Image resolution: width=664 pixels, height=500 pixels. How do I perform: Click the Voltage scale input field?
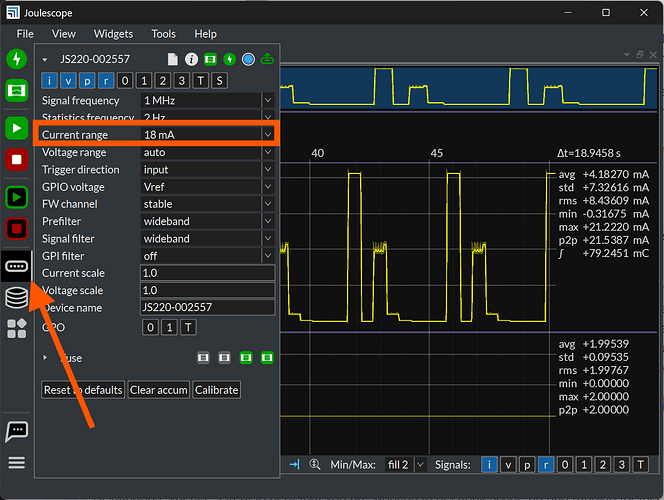[208, 290]
